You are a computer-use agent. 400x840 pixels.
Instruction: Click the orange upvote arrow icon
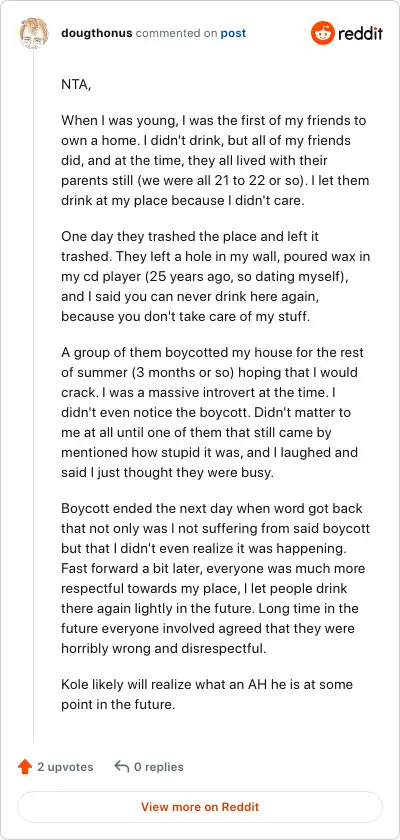[25, 767]
